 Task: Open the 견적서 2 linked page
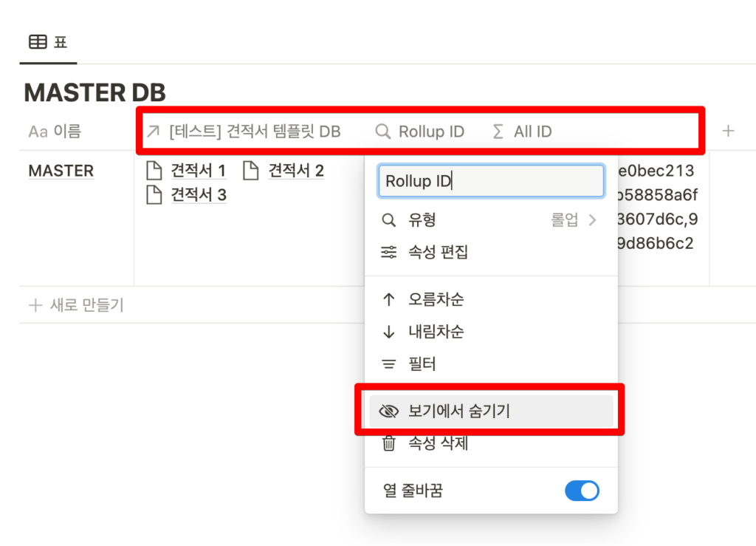[x=295, y=171]
